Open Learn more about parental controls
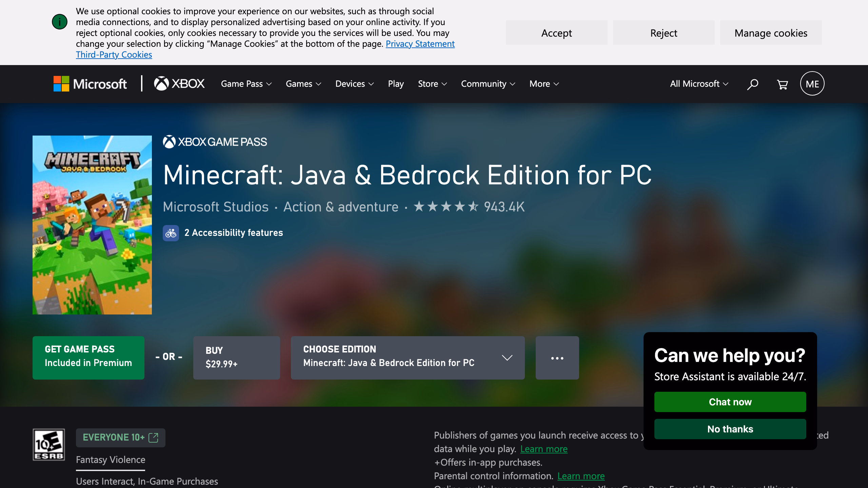The height and width of the screenshot is (488, 868). 581,476
